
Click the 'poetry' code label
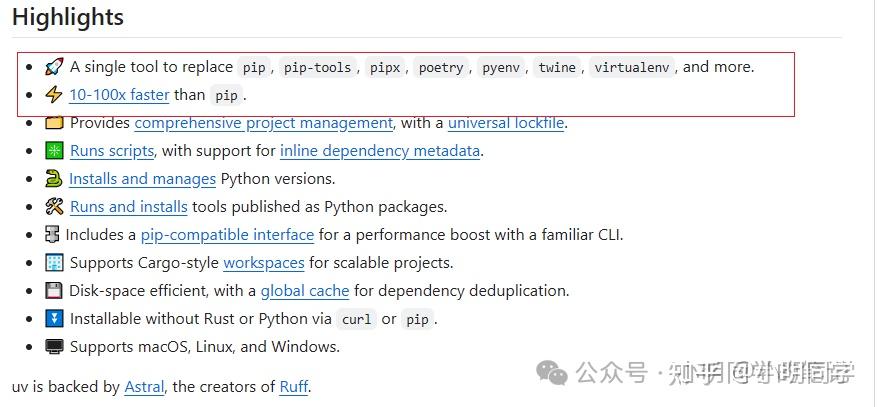pos(441,68)
